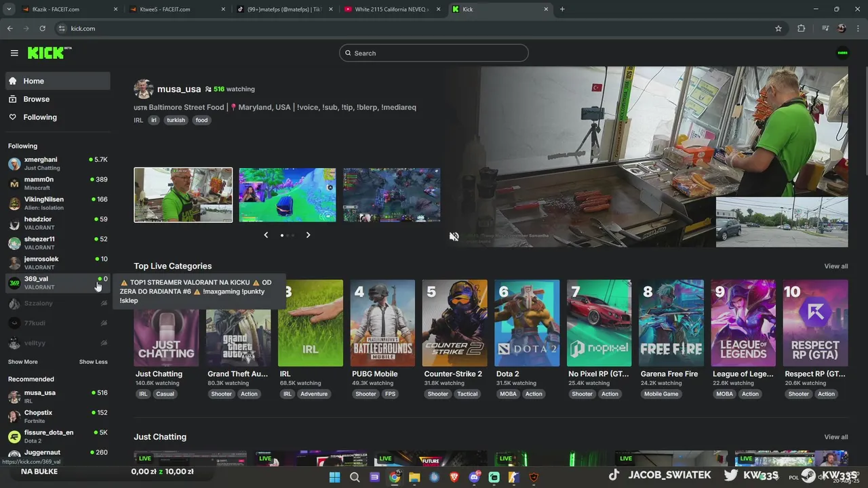Select the musa_usa featured stream thumbnail
This screenshot has height=488, width=868.
point(183,195)
